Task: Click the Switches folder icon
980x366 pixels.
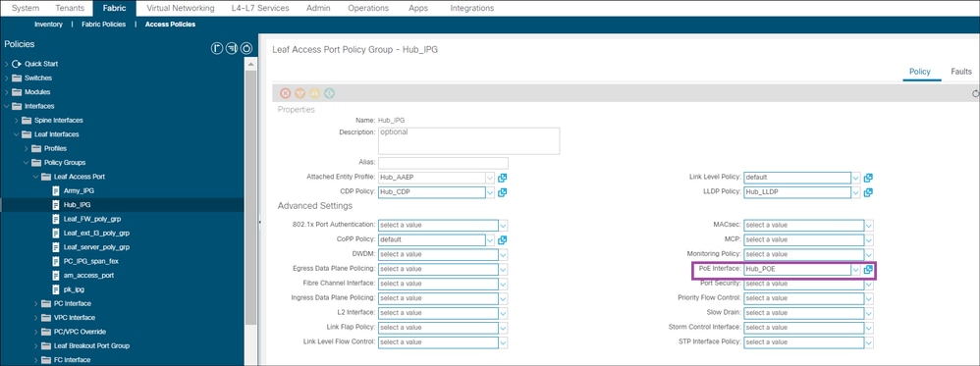Action: coord(17,78)
